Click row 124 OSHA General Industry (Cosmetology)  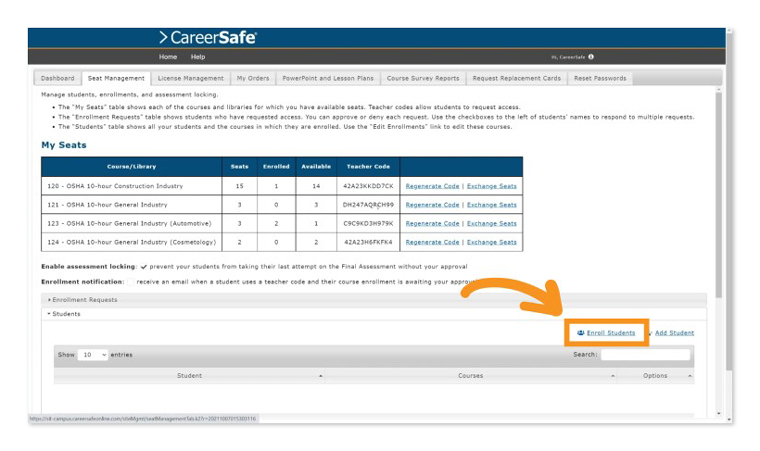click(282, 242)
